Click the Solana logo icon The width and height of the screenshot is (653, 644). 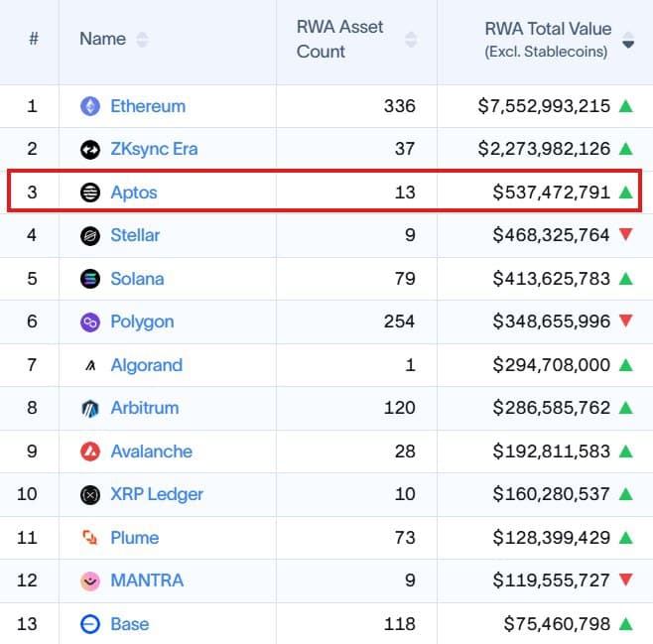tap(90, 279)
